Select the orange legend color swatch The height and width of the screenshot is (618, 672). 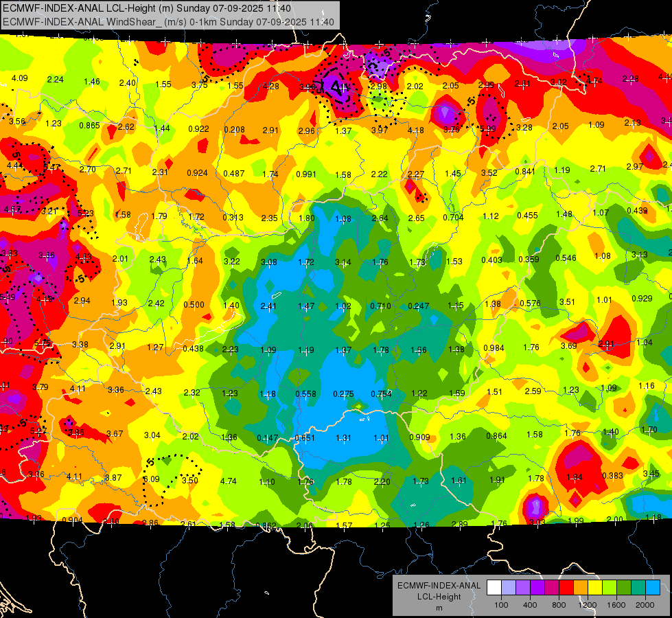click(581, 587)
